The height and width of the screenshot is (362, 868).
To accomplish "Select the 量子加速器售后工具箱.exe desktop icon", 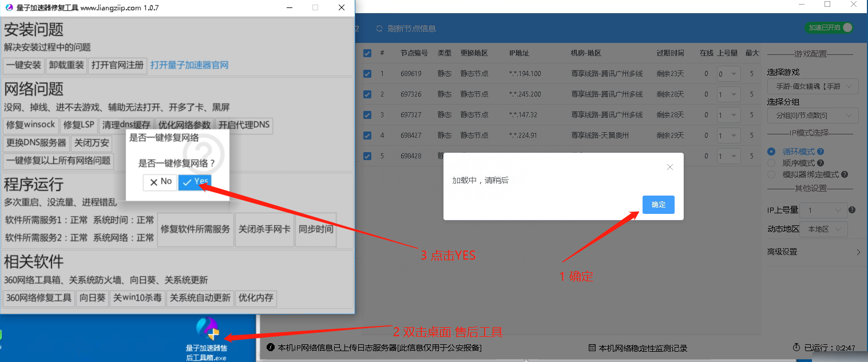I will click(x=207, y=340).
